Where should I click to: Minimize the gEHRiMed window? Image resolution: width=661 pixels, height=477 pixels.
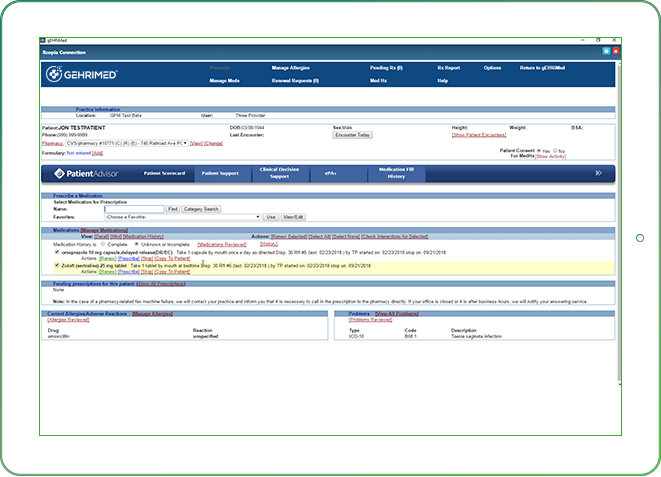pos(583,40)
